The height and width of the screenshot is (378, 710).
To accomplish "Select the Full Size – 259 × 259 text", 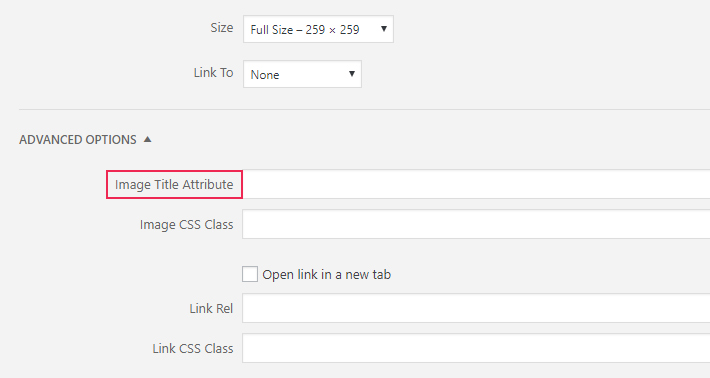I will pyautogui.click(x=305, y=30).
